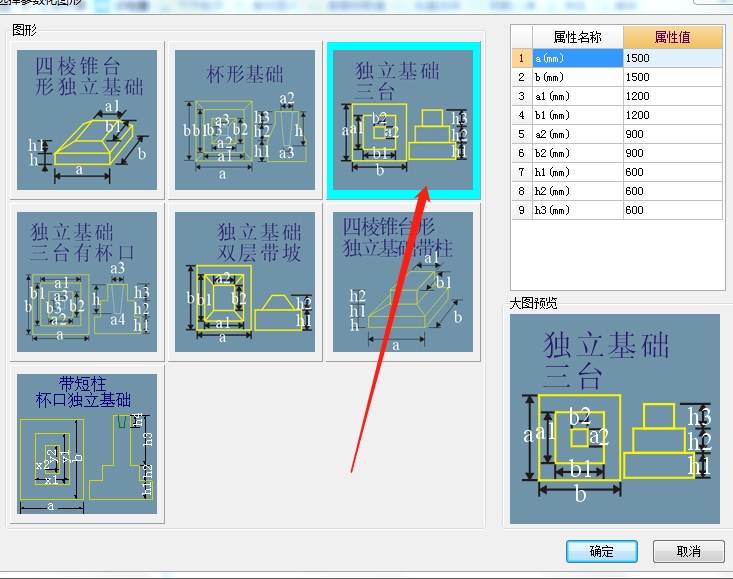Select the b2 (mm) property name cell
Viewport: 733px width, 579px height.
coord(578,153)
